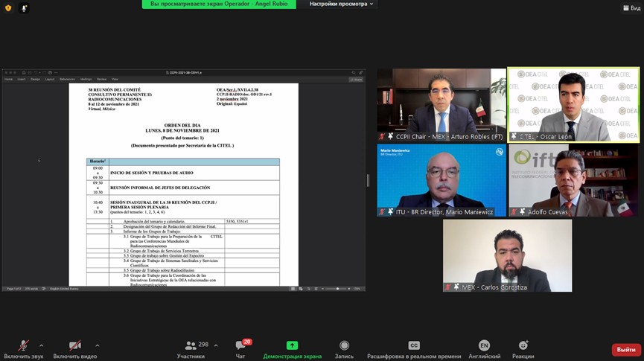Click print layout view icon in Word status bar
The height and width of the screenshot is (361, 644).
[293, 289]
